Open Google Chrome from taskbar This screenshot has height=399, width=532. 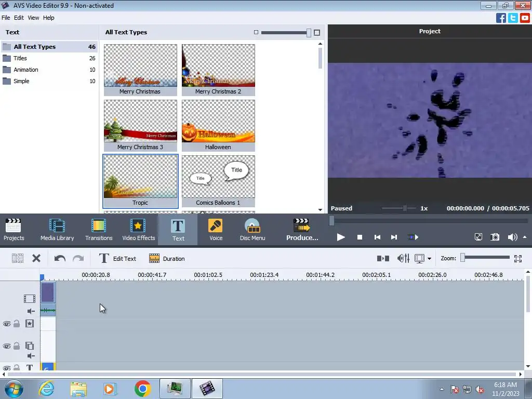click(142, 389)
